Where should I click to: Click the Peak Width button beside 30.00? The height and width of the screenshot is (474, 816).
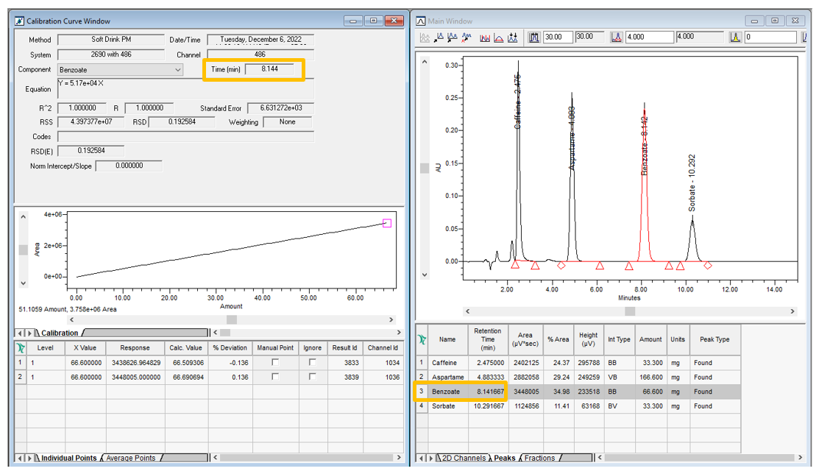coord(534,37)
